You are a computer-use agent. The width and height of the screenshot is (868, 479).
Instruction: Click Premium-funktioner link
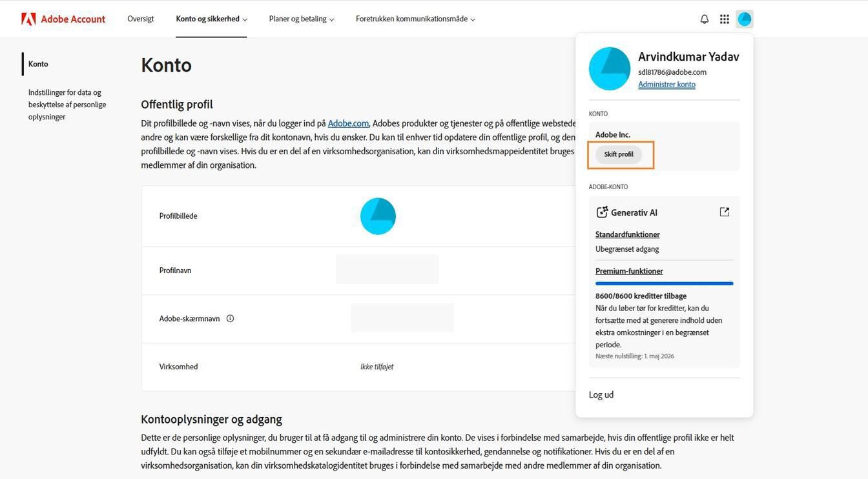coord(629,271)
